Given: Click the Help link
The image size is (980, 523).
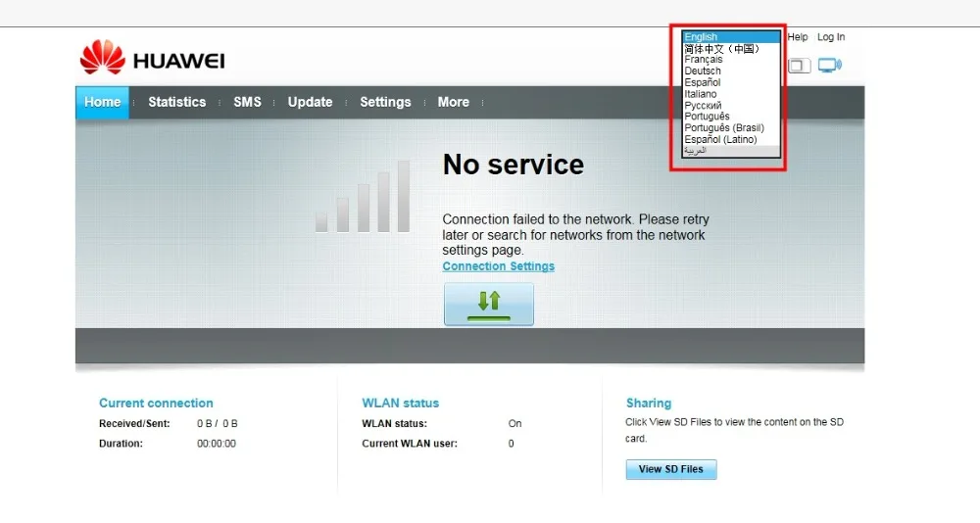Looking at the screenshot, I should point(798,37).
